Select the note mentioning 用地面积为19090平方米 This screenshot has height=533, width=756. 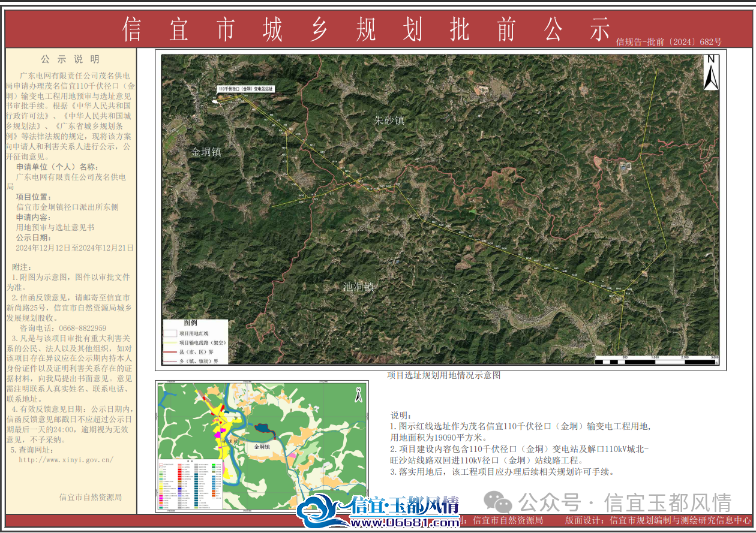(x=521, y=432)
